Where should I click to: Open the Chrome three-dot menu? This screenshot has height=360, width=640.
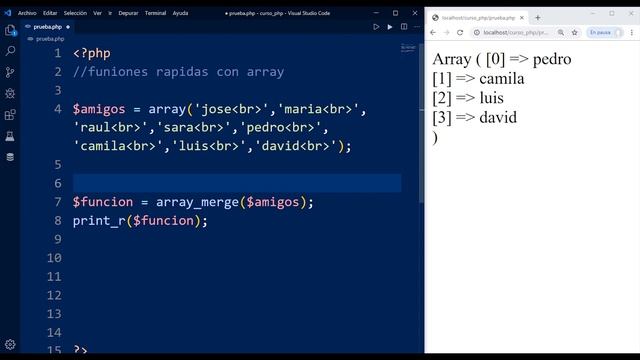631,32
